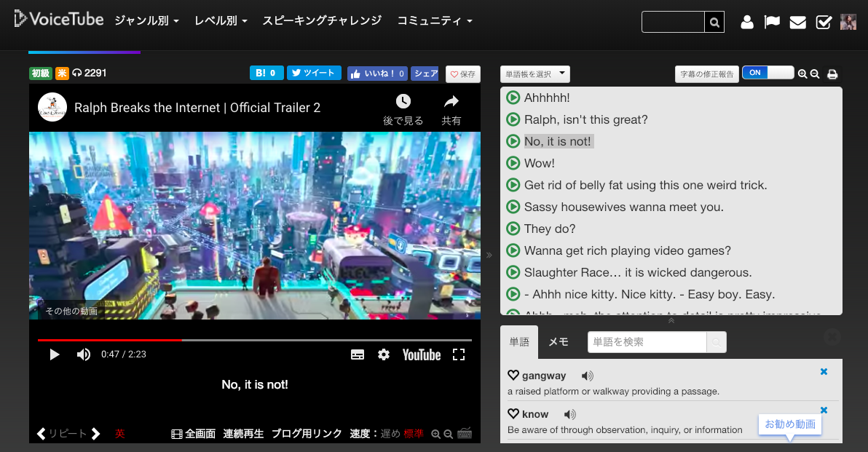Mute the video volume speaker icon

[84, 354]
